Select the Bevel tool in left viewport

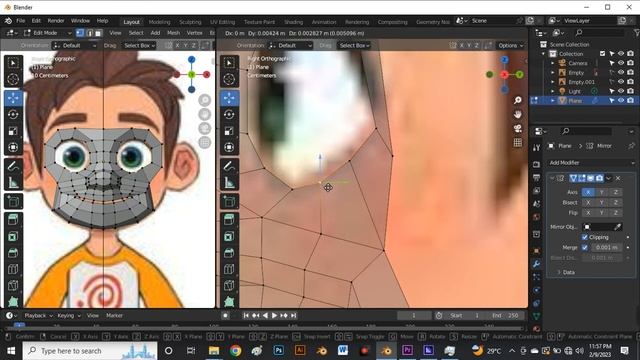(13, 253)
